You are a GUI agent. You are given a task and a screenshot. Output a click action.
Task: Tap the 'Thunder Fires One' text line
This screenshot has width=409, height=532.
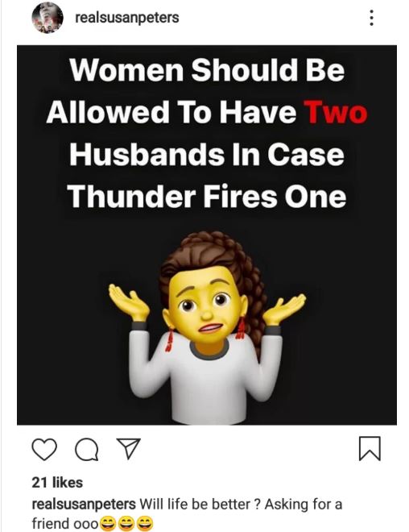[x=207, y=197]
